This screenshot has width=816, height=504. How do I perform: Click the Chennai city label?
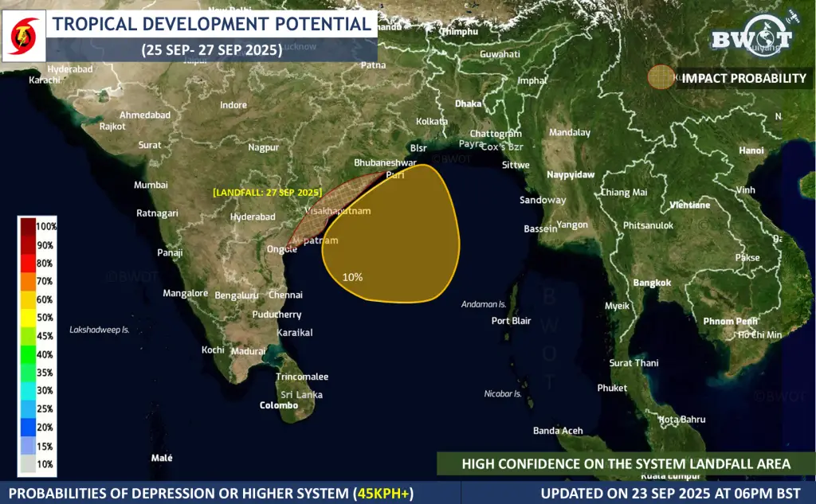pos(285,295)
